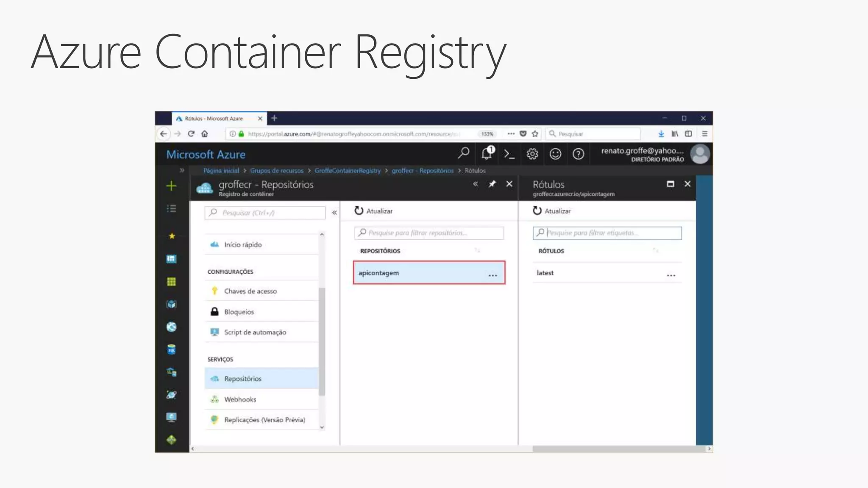Go back in the browser

[x=164, y=134]
